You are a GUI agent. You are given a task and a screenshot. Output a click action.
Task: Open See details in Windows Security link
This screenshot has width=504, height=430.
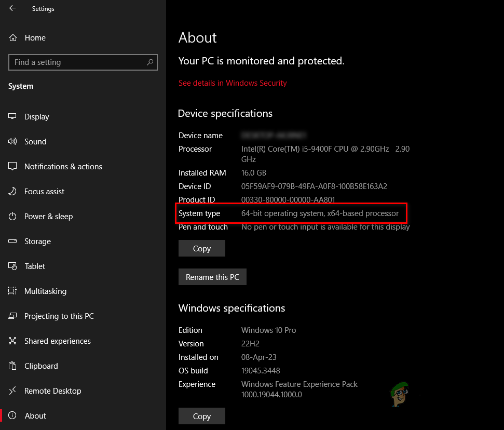pos(233,83)
